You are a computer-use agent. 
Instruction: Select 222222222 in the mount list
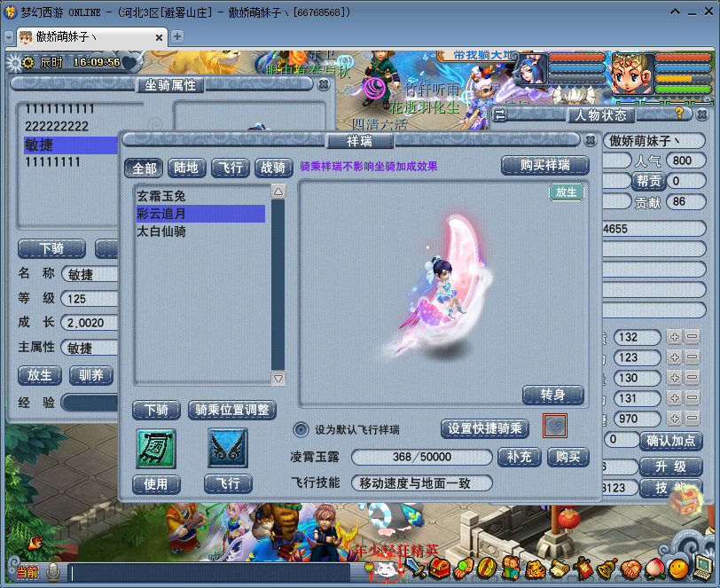click(70, 126)
